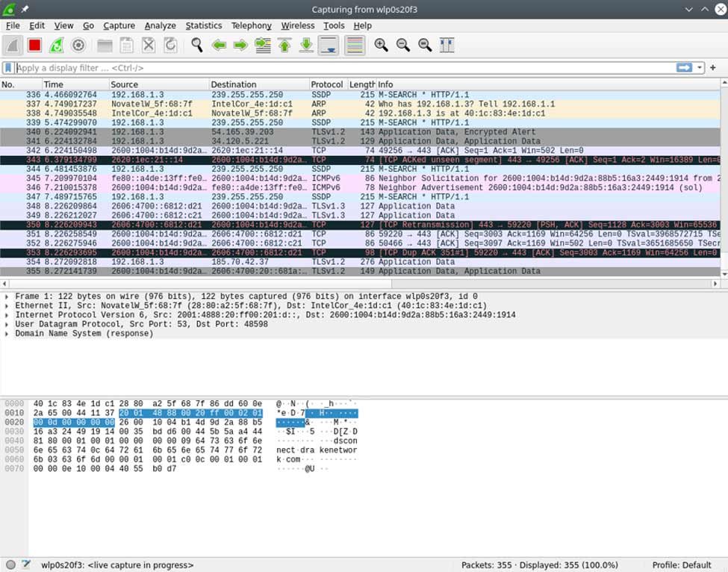Jump to the bottom of the packet list

[x=306, y=45]
